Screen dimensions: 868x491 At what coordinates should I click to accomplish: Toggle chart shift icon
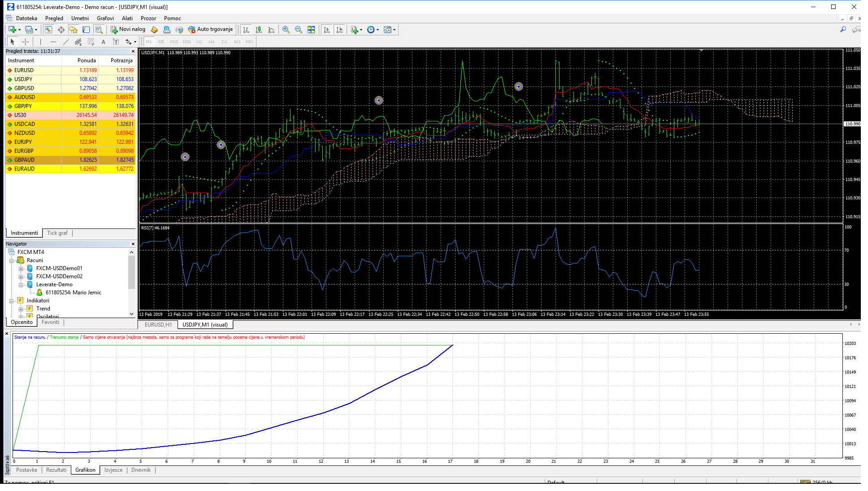tap(339, 30)
